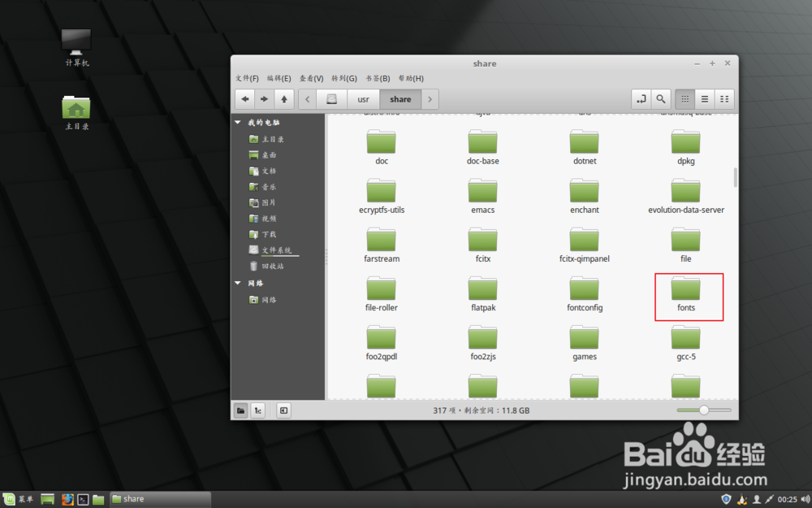The height and width of the screenshot is (508, 812).
Task: Open file search with the magnifier icon
Action: point(661,99)
